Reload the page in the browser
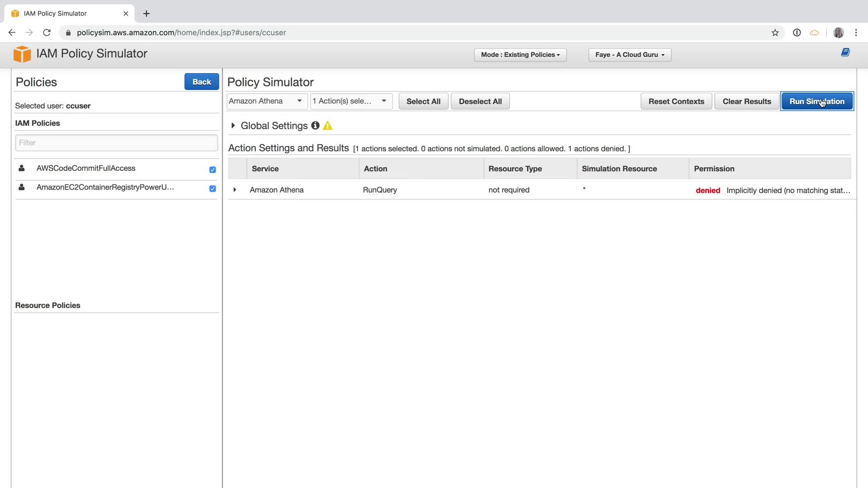This screenshot has width=868, height=488. click(x=47, y=33)
